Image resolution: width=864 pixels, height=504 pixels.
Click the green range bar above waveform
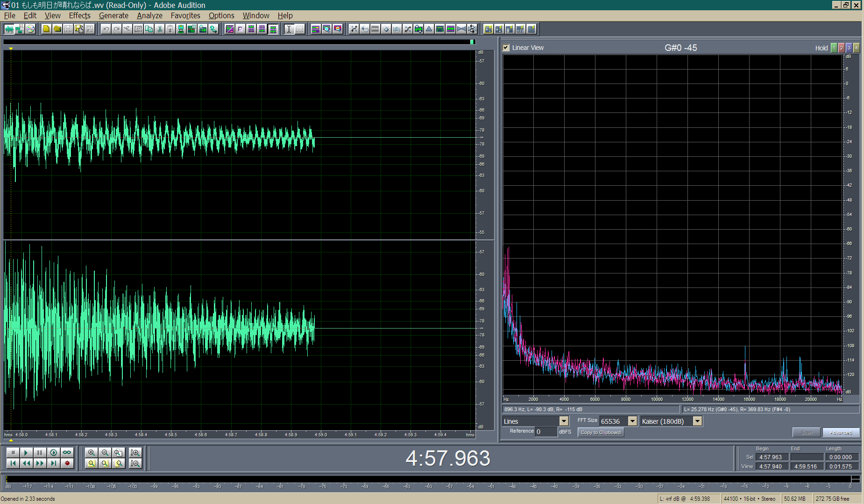point(472,42)
